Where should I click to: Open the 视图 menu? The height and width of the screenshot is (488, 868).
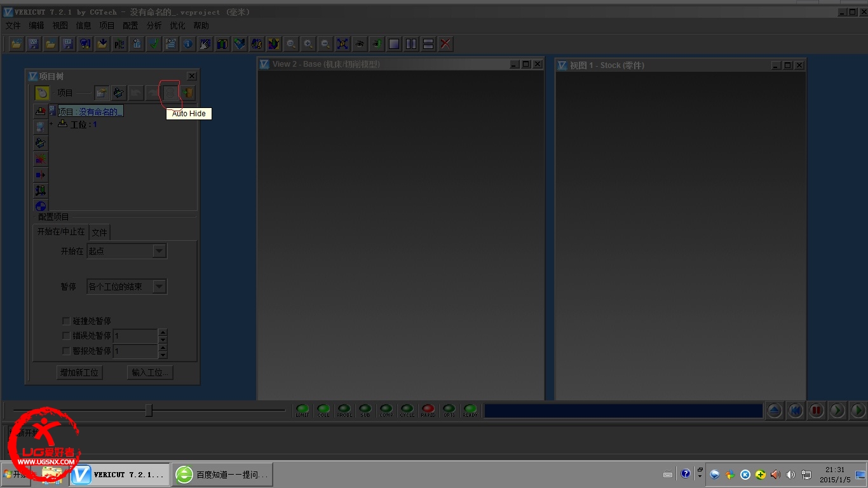(60, 25)
